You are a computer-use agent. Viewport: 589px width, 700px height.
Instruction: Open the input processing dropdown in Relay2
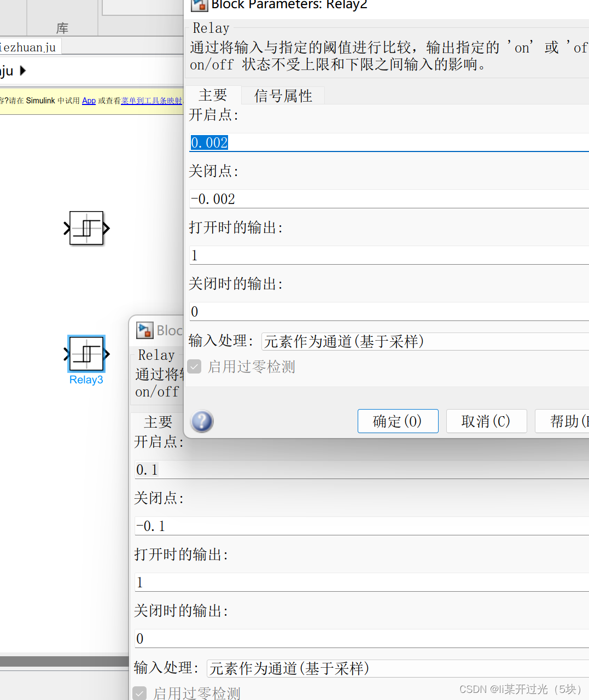point(425,341)
